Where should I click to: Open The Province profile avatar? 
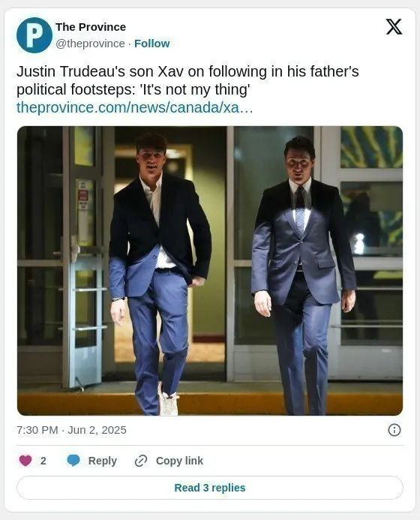pos(34,35)
